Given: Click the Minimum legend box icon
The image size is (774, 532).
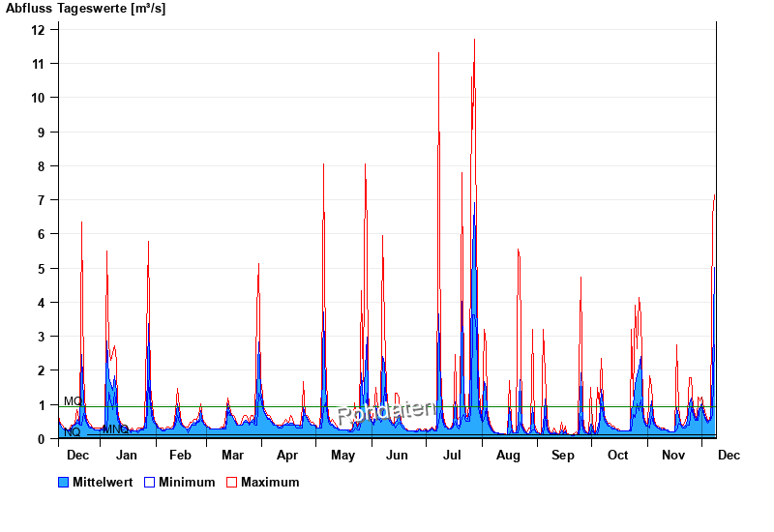Looking at the screenshot, I should pyautogui.click(x=150, y=482).
